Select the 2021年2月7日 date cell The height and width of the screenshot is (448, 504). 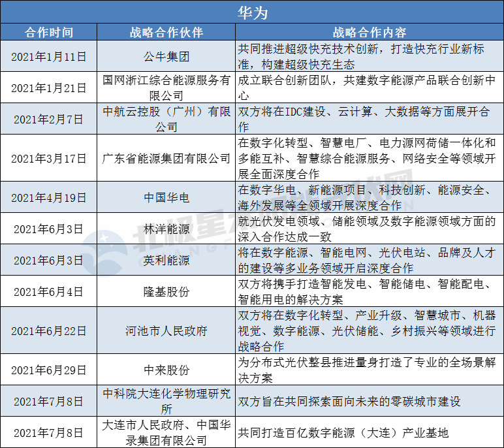49,119
